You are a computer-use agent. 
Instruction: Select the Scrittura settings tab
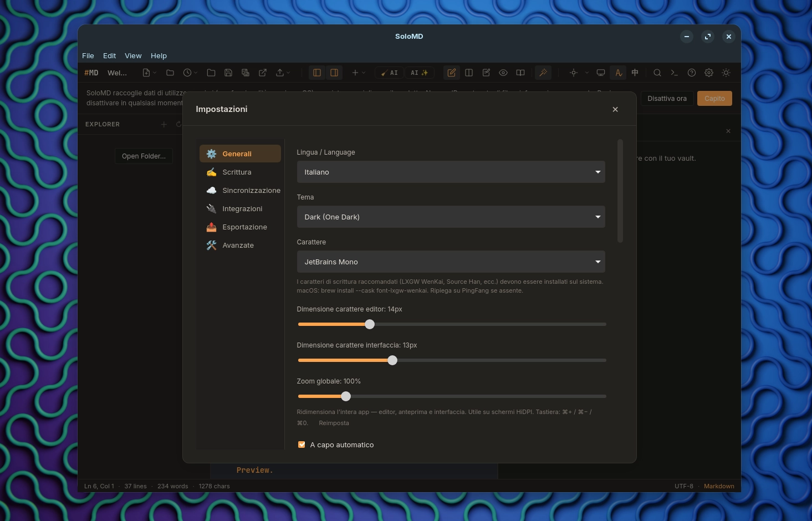coord(240,172)
